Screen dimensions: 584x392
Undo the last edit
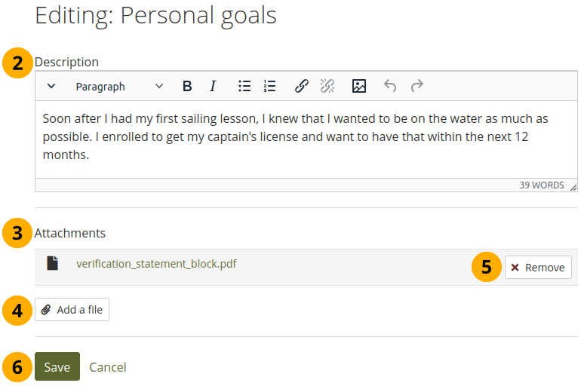coord(390,87)
